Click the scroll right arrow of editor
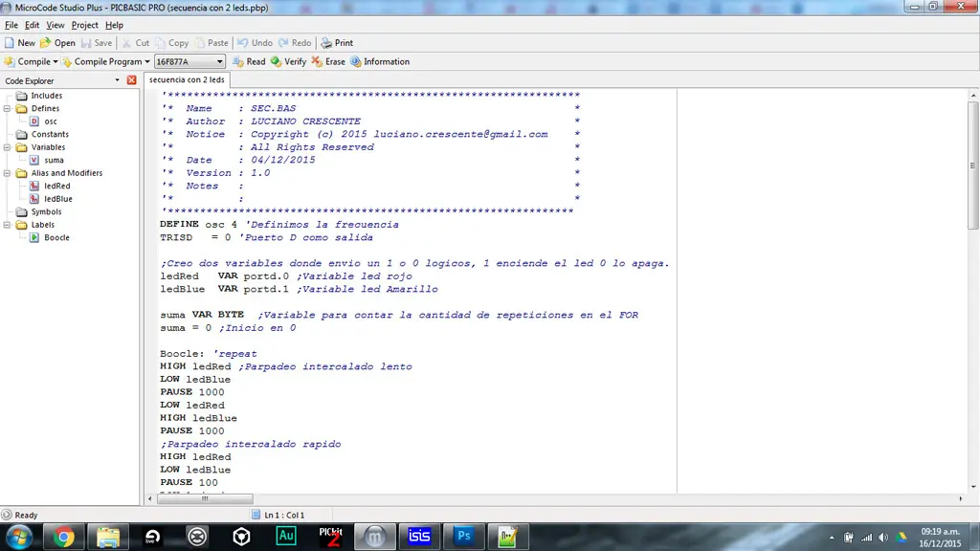The height and width of the screenshot is (551, 980). point(961,498)
